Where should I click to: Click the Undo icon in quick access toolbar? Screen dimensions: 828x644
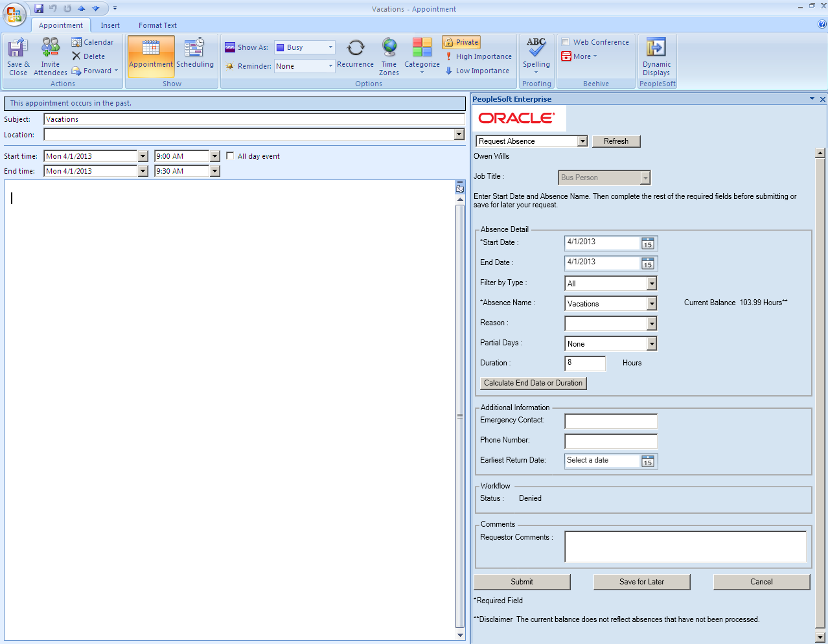click(53, 8)
